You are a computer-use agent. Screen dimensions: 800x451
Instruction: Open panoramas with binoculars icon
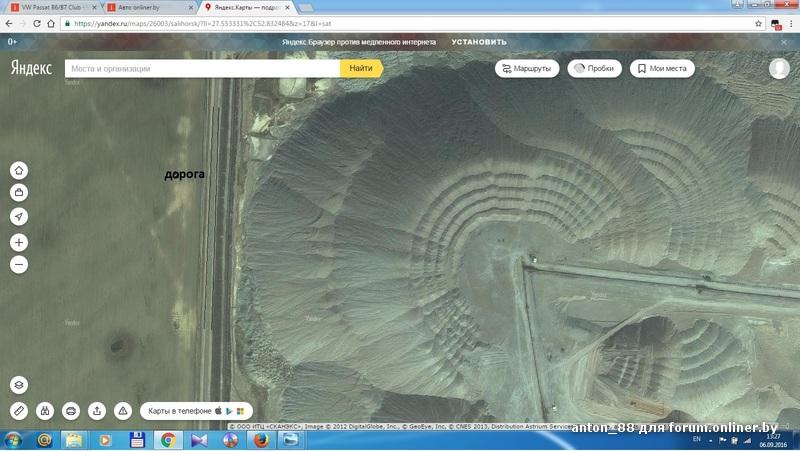[45, 411]
